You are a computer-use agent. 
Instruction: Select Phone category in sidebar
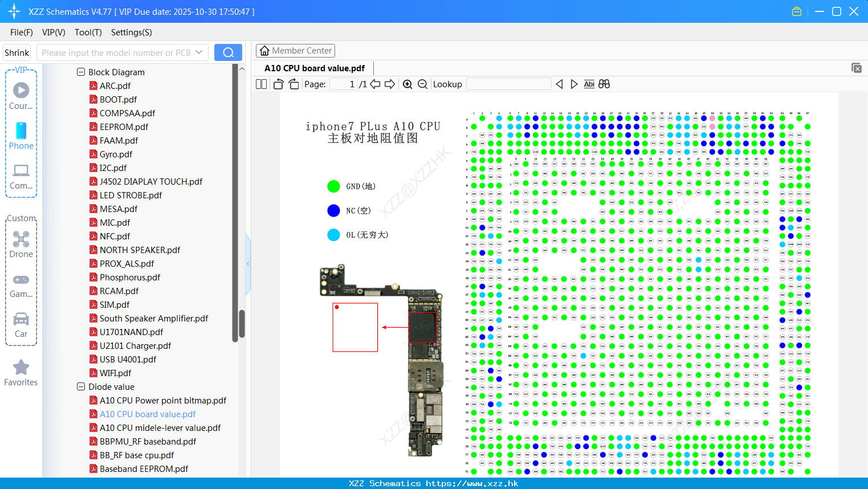point(21,136)
